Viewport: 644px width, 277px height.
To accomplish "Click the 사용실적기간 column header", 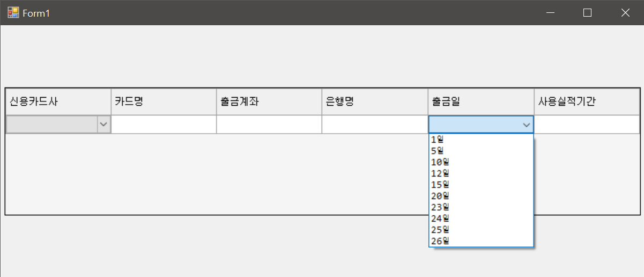I will click(587, 101).
